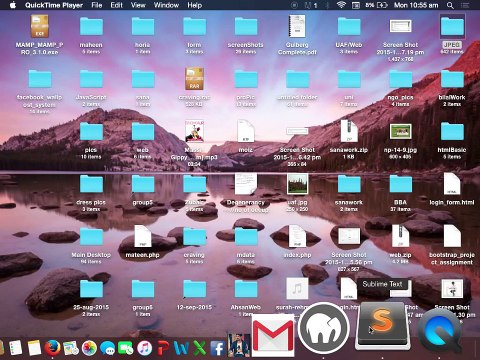This screenshot has width=480, height=360.
Task: Select the Main Desktop folder
Action: [x=91, y=237]
